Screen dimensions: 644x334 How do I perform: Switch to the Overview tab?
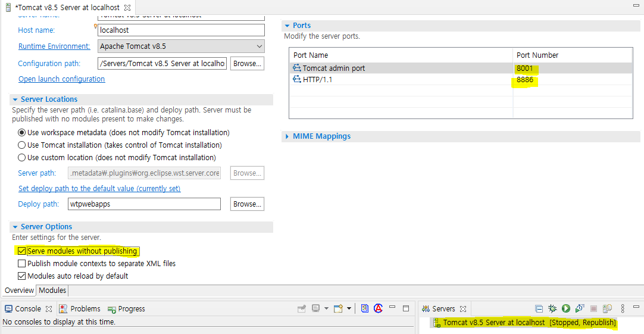click(x=19, y=291)
